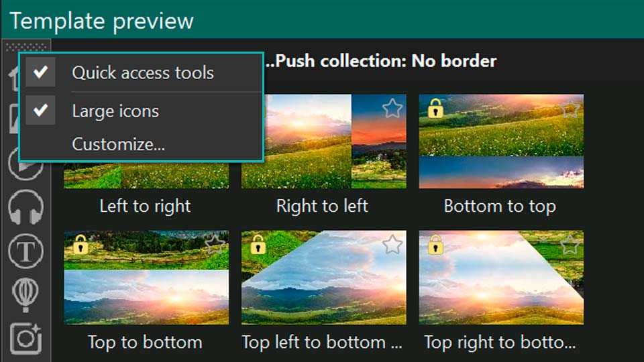644x362 pixels.
Task: Click the lock on Top to bottom
Action: pos(80,245)
